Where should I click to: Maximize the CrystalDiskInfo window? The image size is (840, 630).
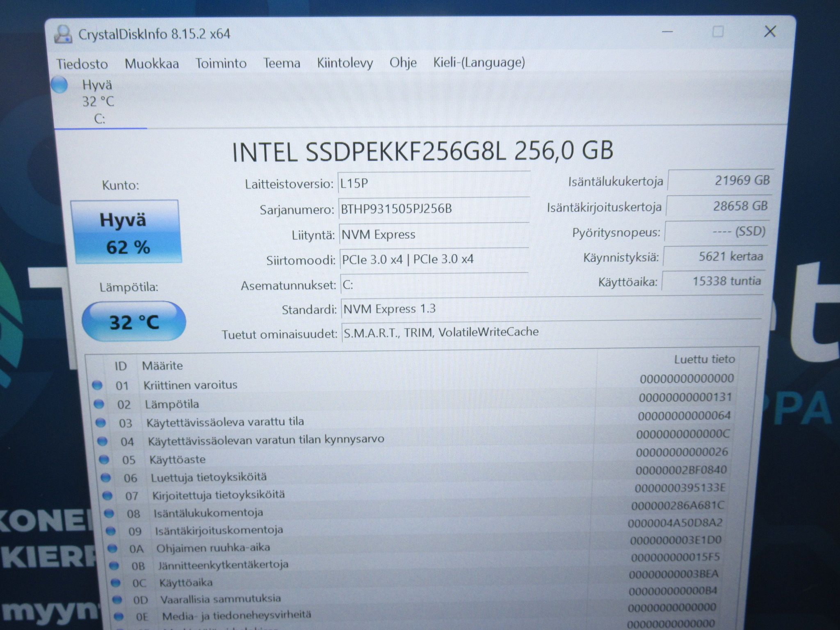pyautogui.click(x=718, y=31)
